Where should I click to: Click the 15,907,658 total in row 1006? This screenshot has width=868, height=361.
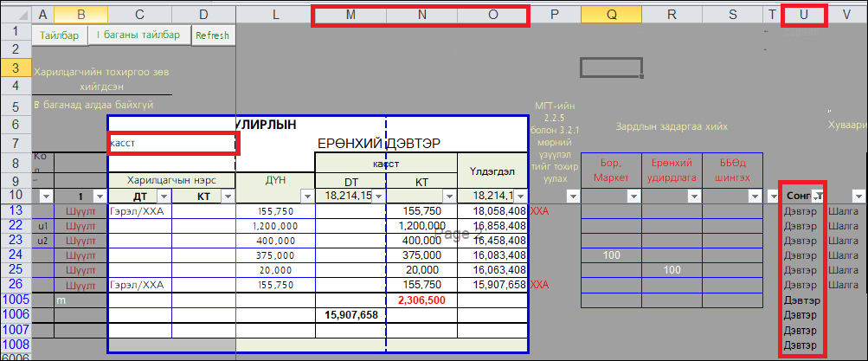pyautogui.click(x=350, y=315)
